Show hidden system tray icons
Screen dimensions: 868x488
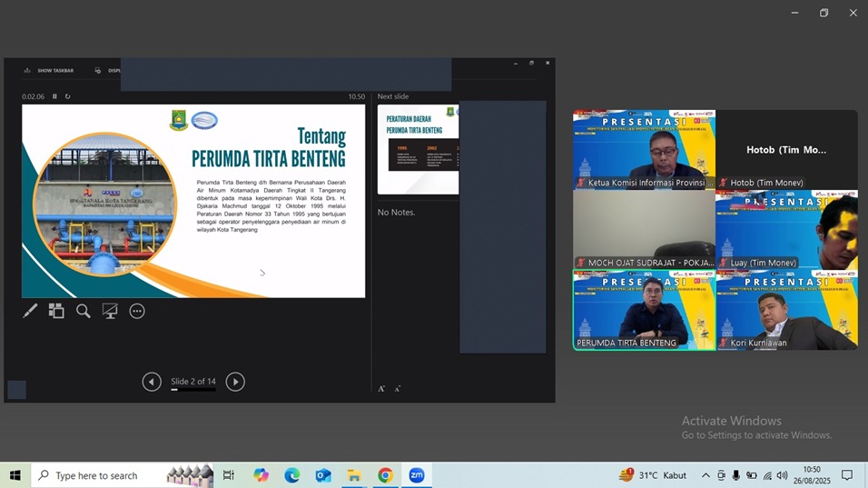tap(705, 475)
